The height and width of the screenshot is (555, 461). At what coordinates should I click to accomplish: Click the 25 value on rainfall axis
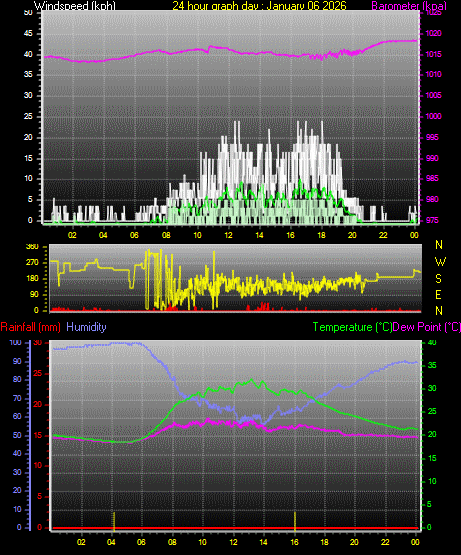(x=38, y=373)
